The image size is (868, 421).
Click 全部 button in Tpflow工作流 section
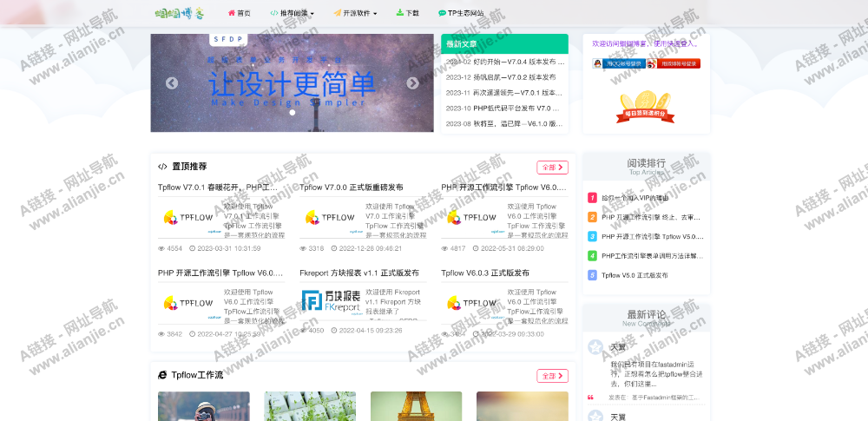[x=552, y=376]
